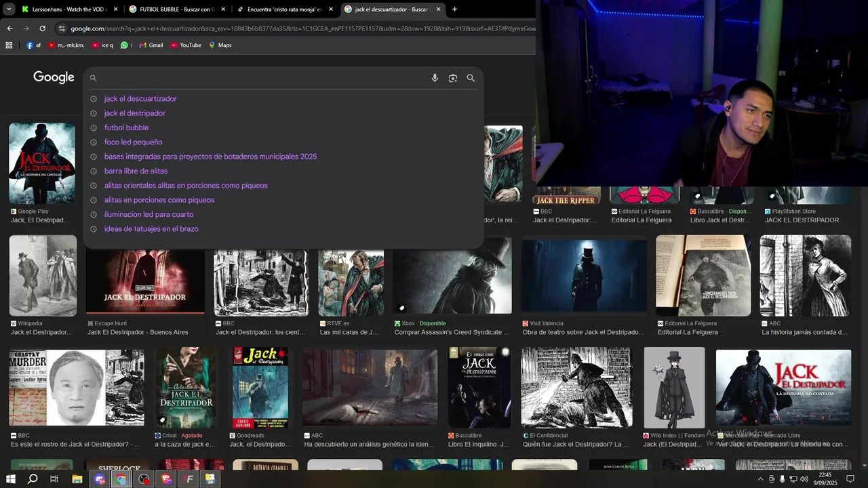Close the FUTBOL BUBBLE tab
Screen dimensions: 868x488
(223, 9)
